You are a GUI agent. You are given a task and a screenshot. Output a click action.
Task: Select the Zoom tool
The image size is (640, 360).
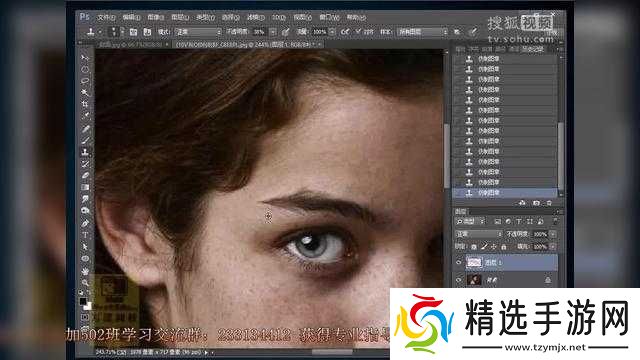pyautogui.click(x=85, y=282)
